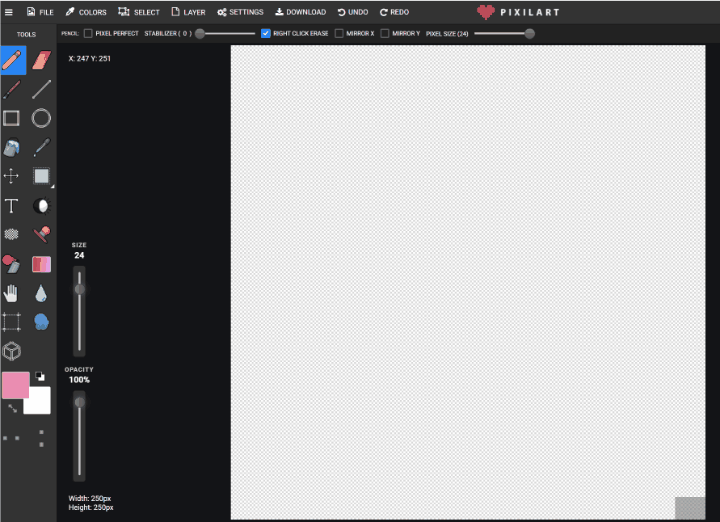Select the Color Replace tool
This screenshot has width=720, height=522.
[x=11, y=264]
